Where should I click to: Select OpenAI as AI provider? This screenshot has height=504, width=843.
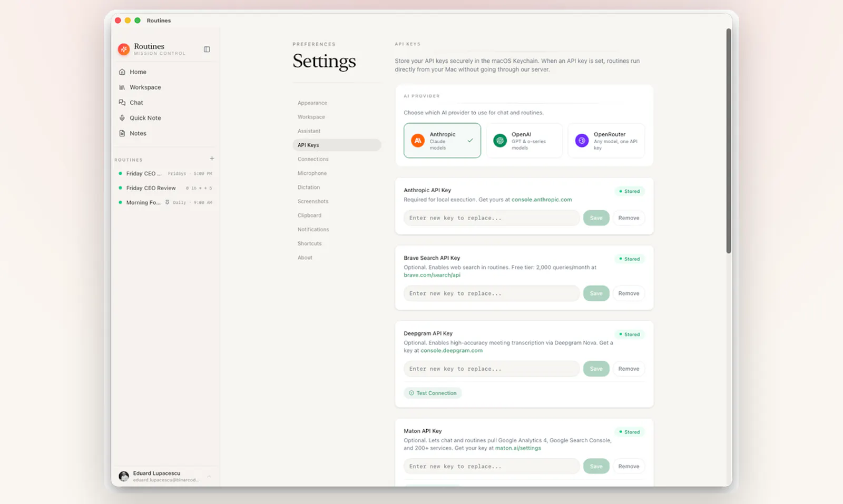tap(524, 141)
